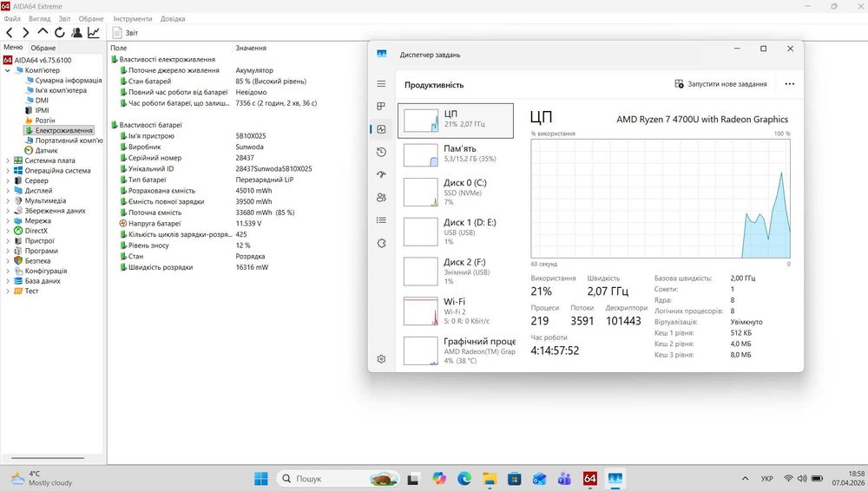Screen dimensions: 868x491
Task: Select Performance icon in Task Manager sidebar
Action: coord(381,129)
